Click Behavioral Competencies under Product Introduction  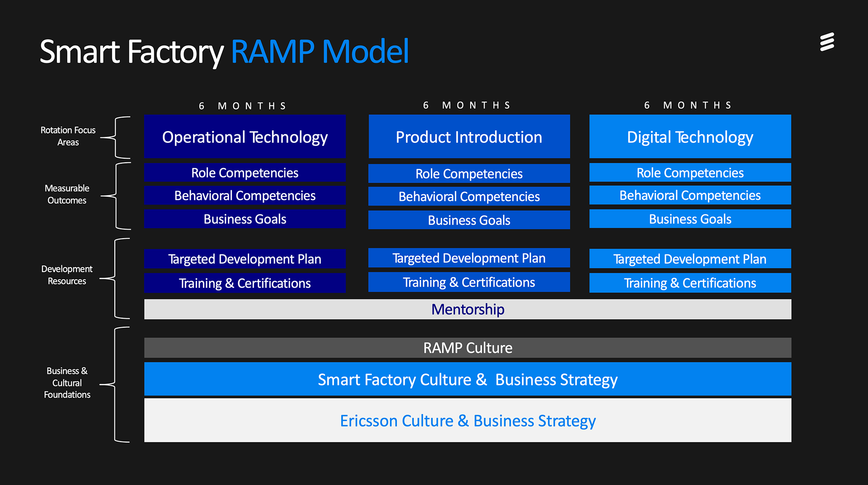[x=469, y=197]
